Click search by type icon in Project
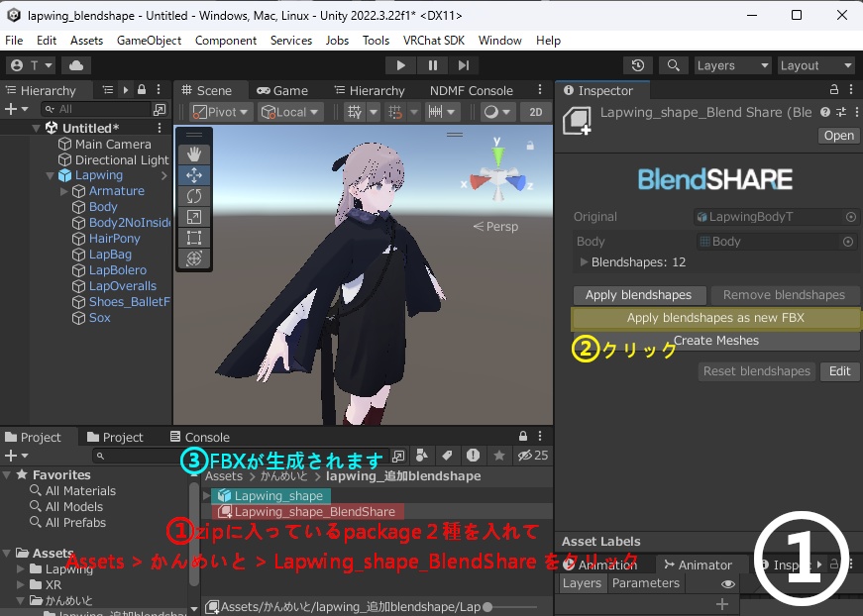 [422, 456]
